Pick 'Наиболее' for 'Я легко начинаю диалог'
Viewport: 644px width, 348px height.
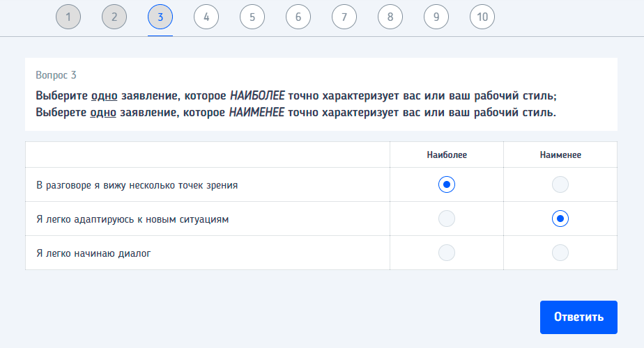447,253
